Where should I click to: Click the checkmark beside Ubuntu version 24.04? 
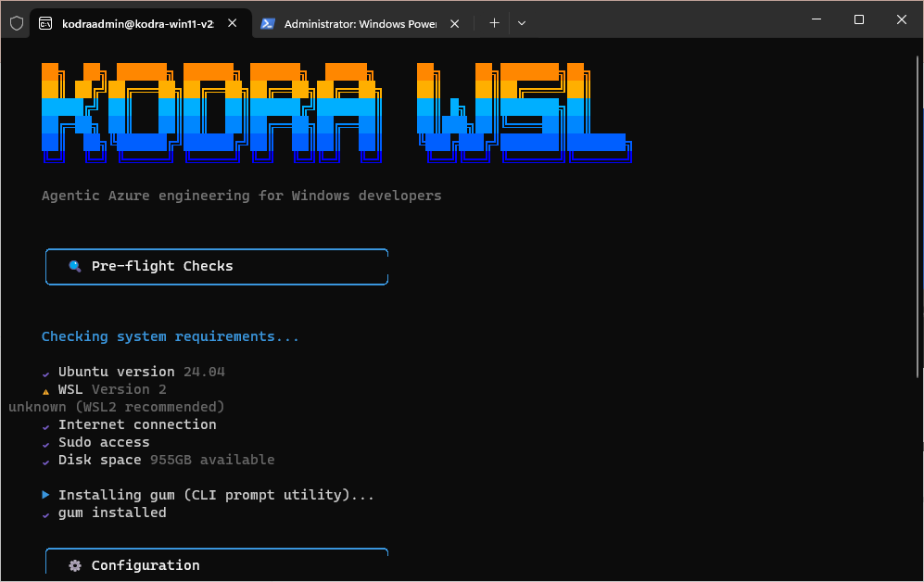point(45,372)
